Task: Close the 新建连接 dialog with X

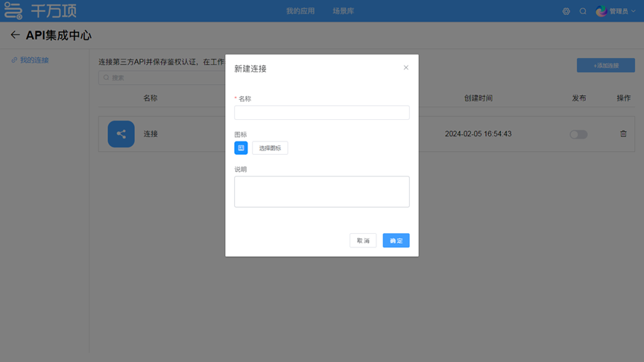Action: click(406, 68)
